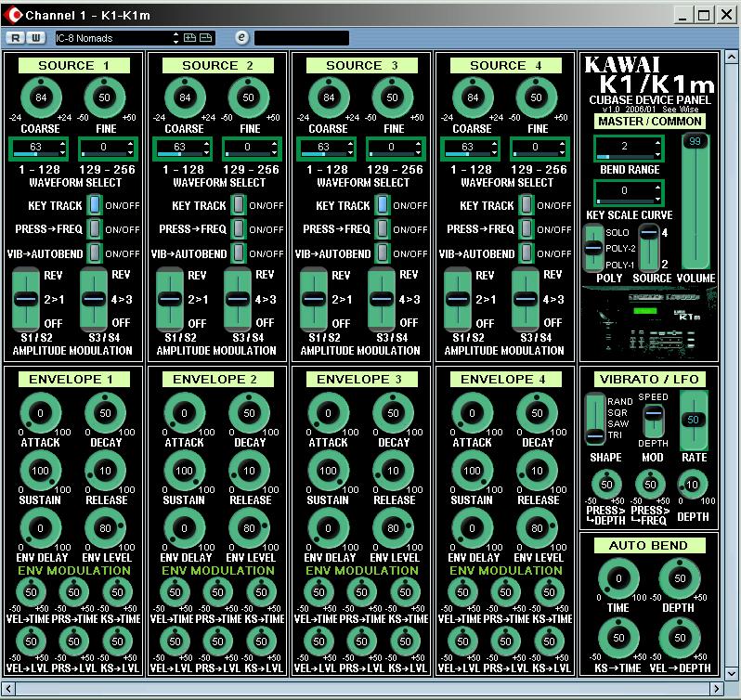Click the Envelope 3 ENV LEVEL knob

(393, 528)
